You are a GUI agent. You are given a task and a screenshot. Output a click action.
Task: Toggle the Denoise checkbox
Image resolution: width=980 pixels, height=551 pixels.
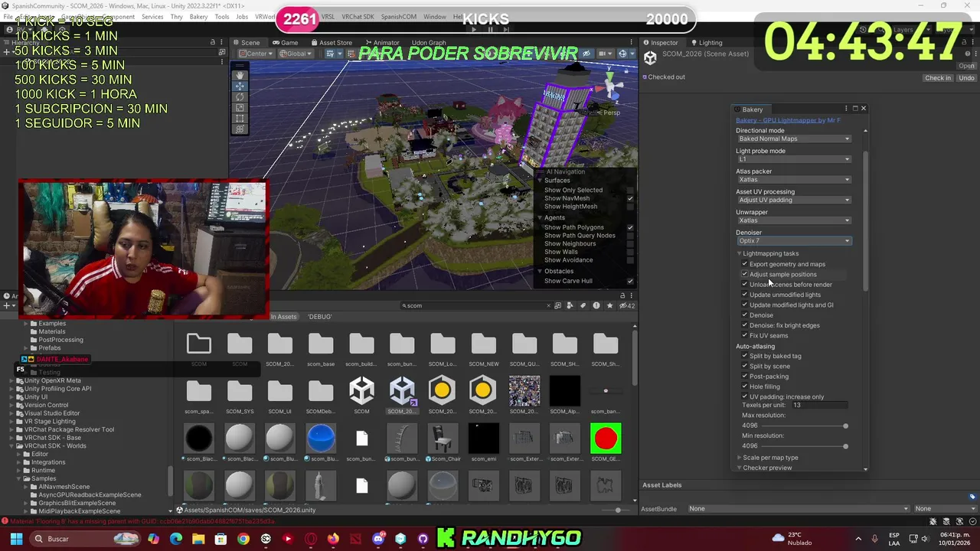(x=744, y=315)
